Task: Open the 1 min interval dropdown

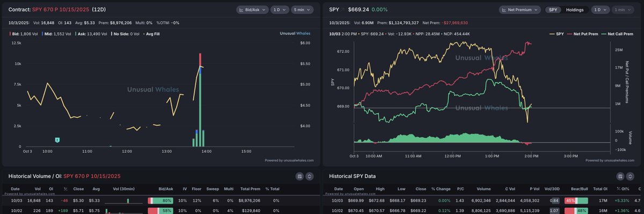Action: [x=624, y=10]
